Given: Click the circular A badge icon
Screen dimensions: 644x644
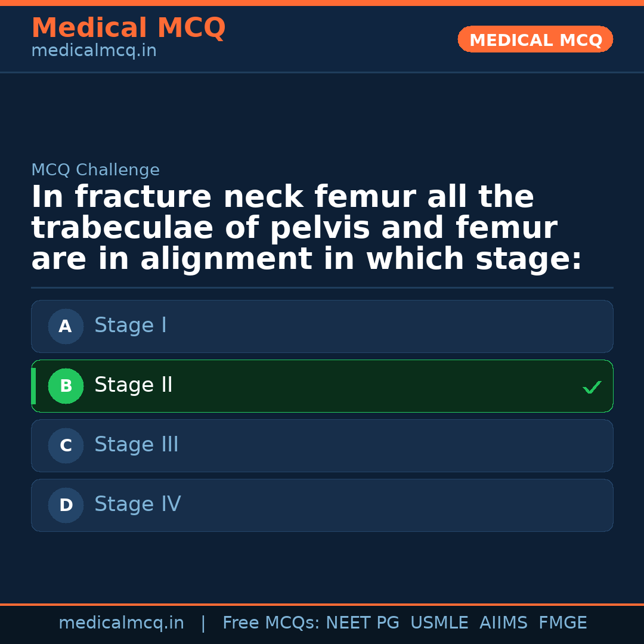Looking at the screenshot, I should pyautogui.click(x=66, y=326).
